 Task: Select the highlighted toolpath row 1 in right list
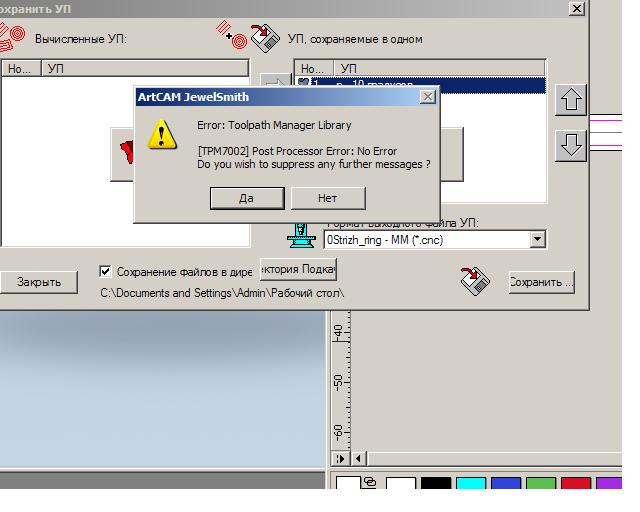tap(420, 85)
